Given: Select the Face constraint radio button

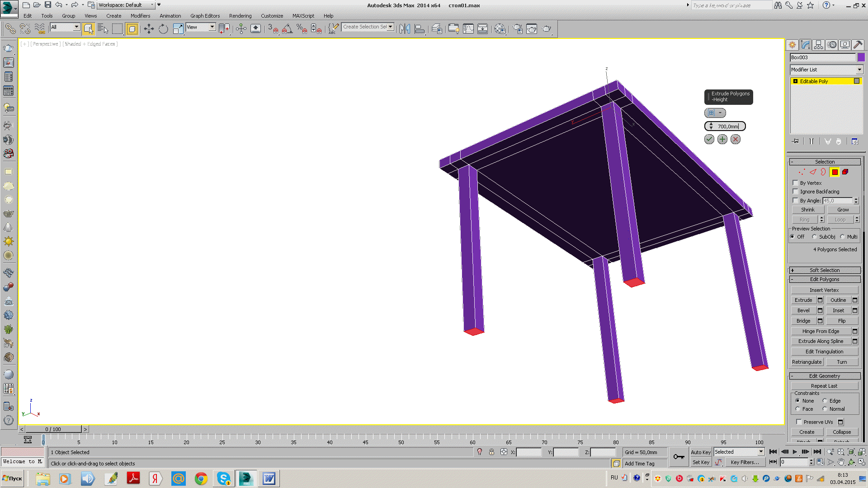Looking at the screenshot, I should point(798,409).
